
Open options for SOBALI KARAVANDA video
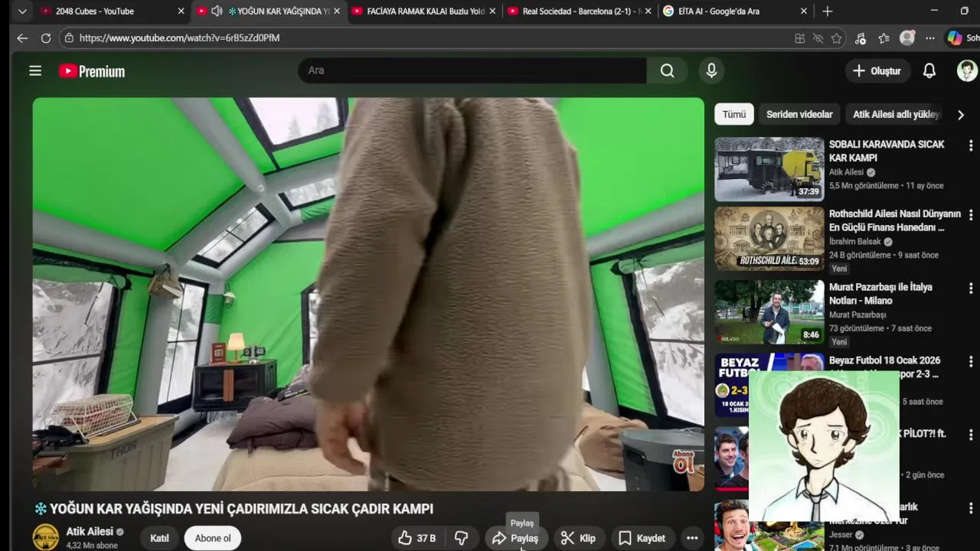coord(971,145)
